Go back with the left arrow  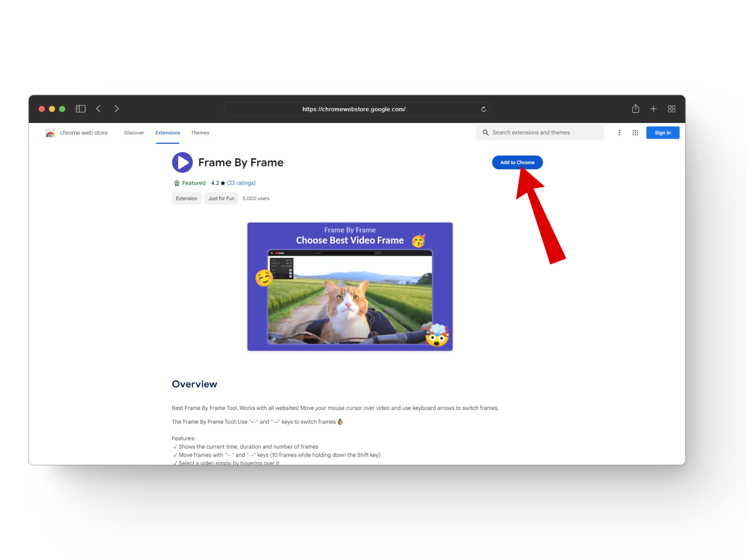point(98,109)
